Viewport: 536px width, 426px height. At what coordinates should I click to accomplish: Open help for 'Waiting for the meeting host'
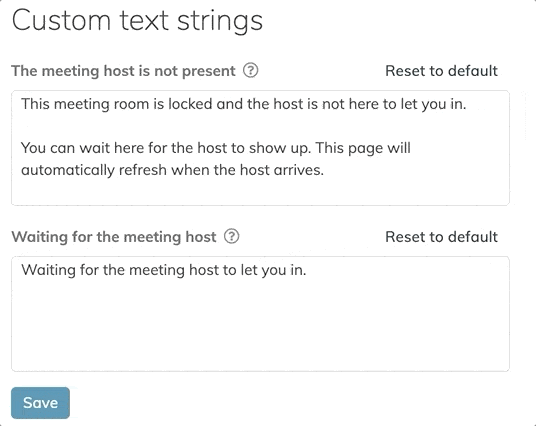(x=231, y=237)
